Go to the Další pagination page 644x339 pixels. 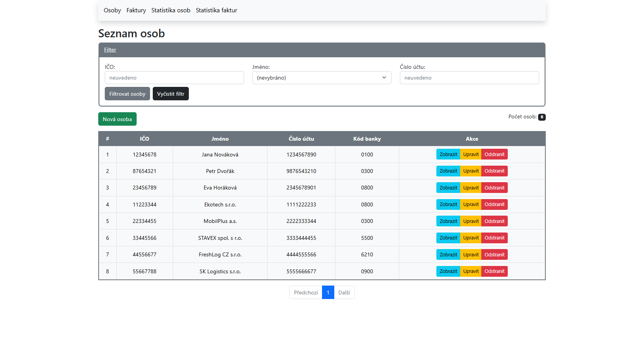[x=344, y=292]
